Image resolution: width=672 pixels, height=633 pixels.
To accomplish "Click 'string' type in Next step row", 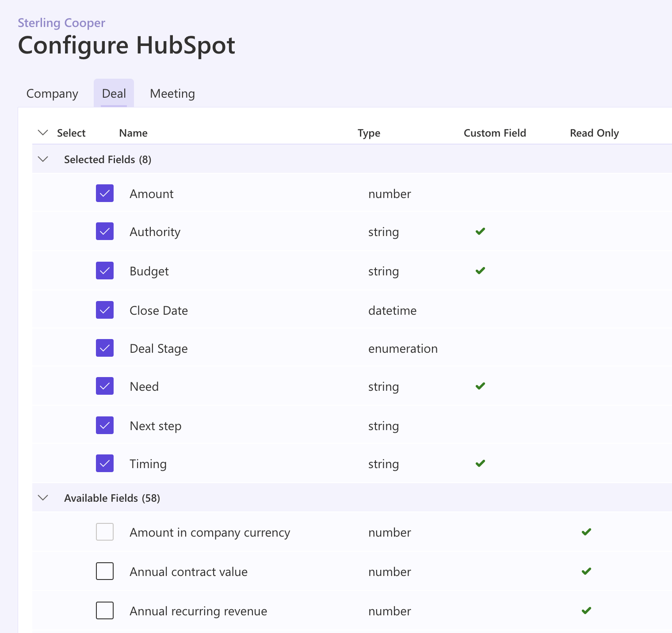I will pyautogui.click(x=384, y=426).
